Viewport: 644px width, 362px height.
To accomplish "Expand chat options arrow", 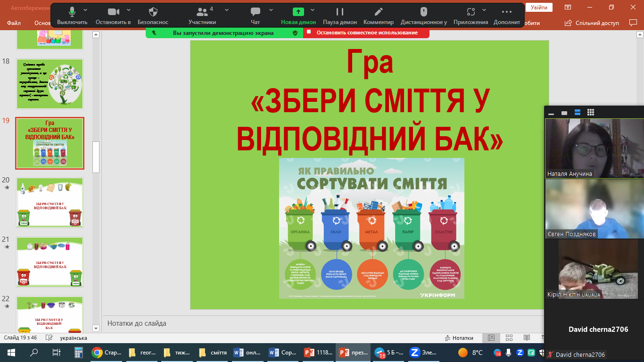I will [x=271, y=10].
